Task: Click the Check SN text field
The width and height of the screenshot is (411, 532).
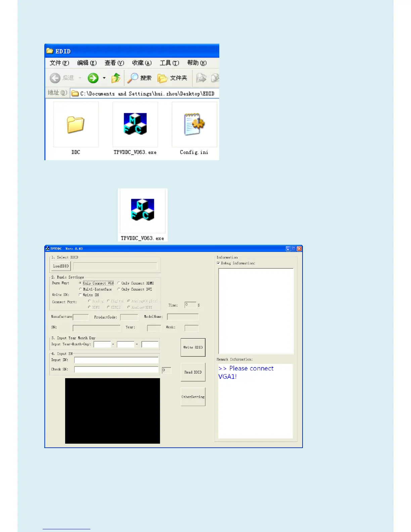Action: click(x=116, y=369)
